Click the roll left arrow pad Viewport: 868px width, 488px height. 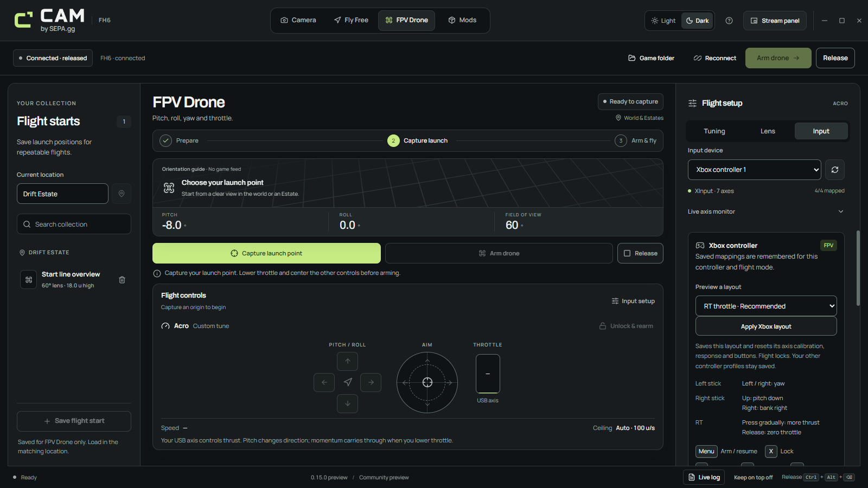(324, 382)
